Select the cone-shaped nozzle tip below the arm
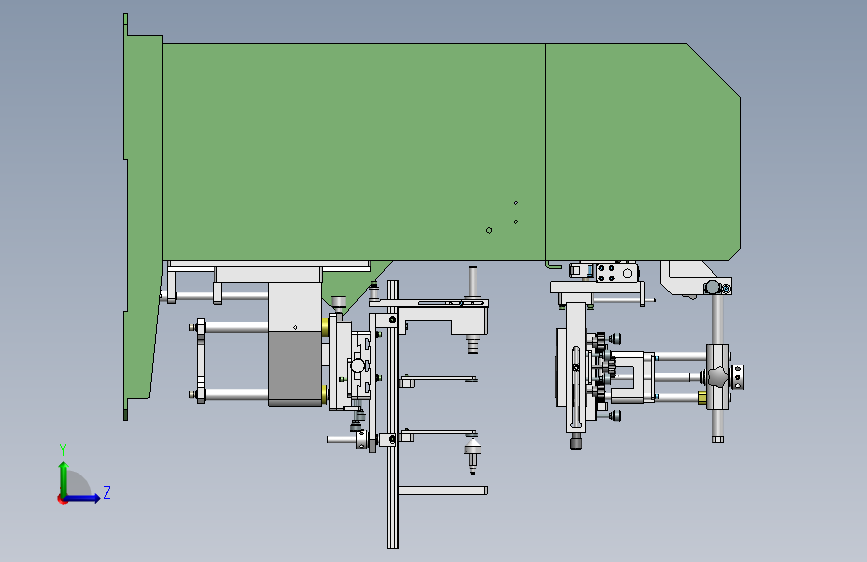The image size is (867, 562). click(472, 446)
